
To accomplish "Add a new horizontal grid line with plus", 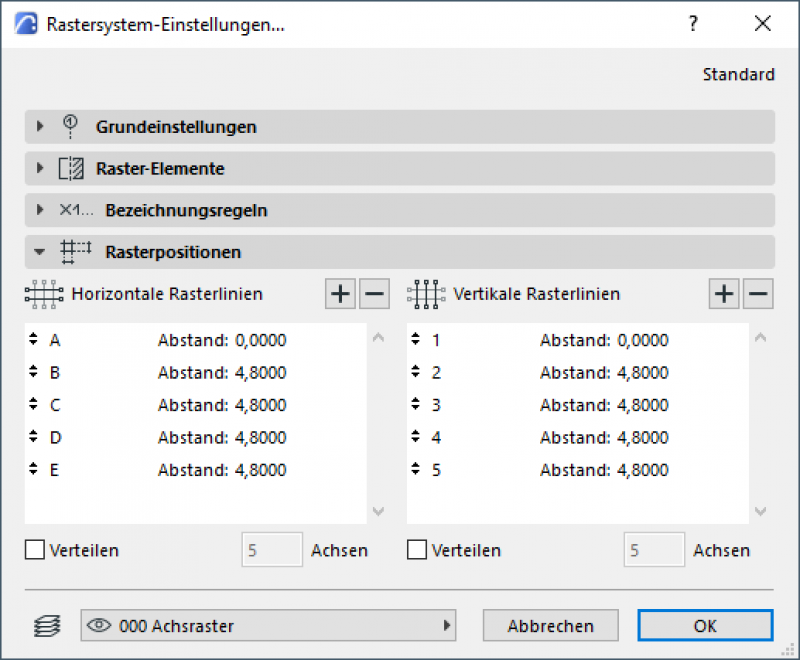I will tap(341, 294).
